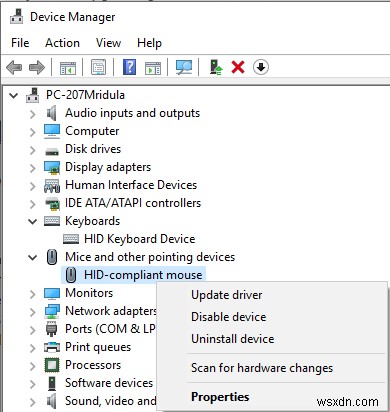Click the IDE ATA/ATAPI controllers icon

[52, 204]
